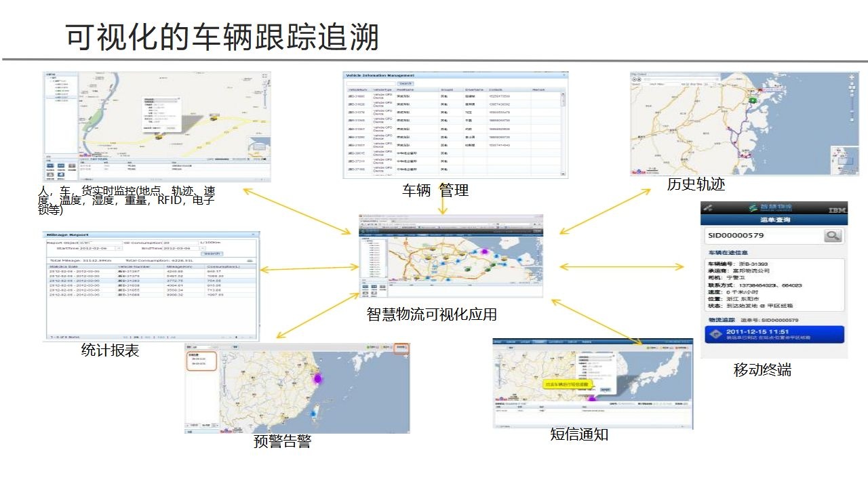Image resolution: width=868 pixels, height=488 pixels.
Task: Click the orange-outlined legend box on alert map
Action: (x=201, y=360)
